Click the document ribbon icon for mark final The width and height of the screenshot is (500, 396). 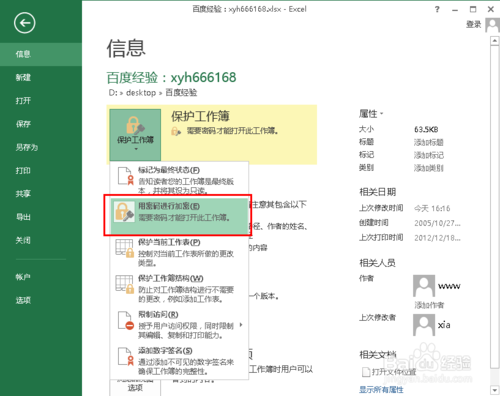click(x=125, y=176)
